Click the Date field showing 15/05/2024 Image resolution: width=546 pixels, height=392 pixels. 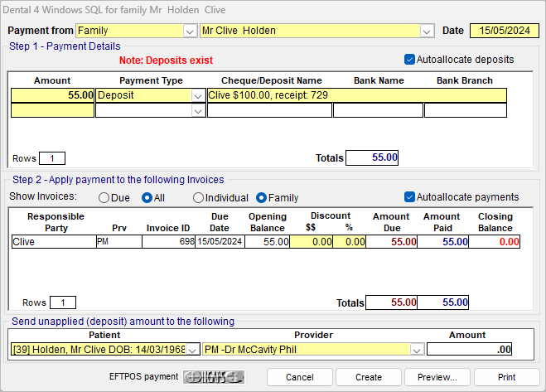[505, 31]
